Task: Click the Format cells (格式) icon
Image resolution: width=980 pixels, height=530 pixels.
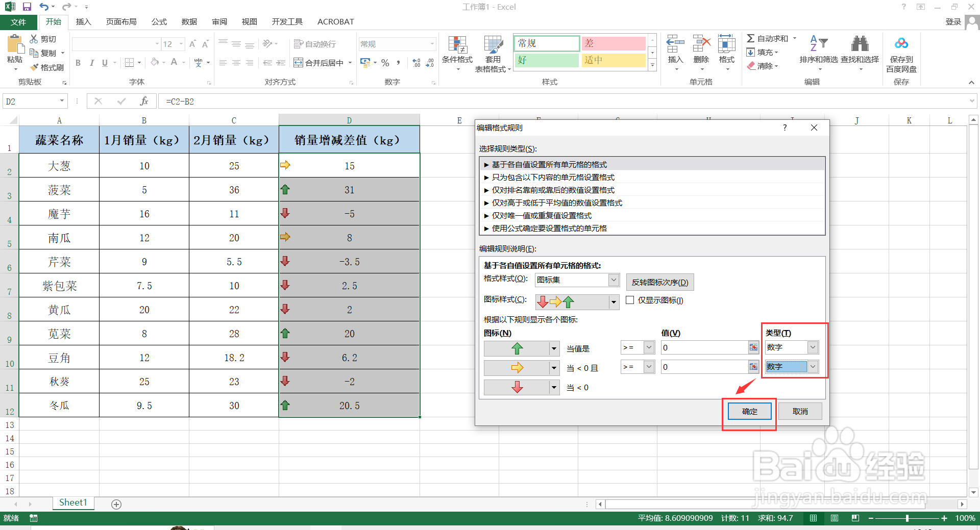Action: [726, 44]
